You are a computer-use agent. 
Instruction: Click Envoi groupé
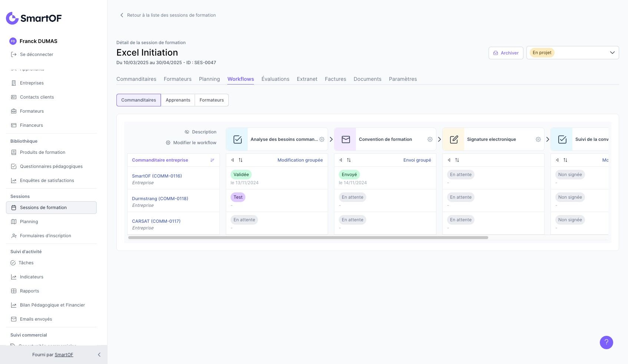click(417, 160)
